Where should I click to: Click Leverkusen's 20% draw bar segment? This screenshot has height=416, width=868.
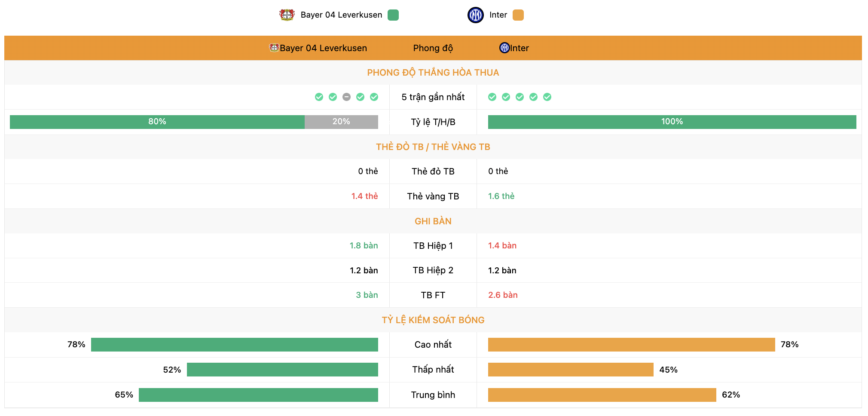pyautogui.click(x=341, y=122)
